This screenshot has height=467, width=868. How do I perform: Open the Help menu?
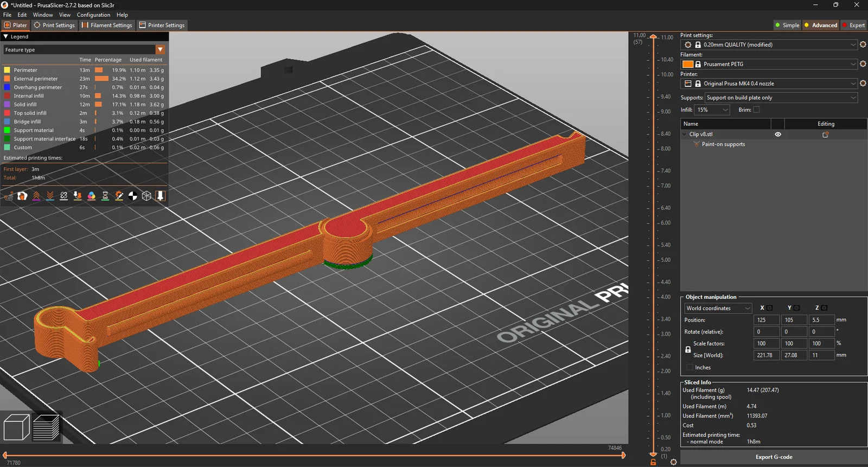coord(123,15)
